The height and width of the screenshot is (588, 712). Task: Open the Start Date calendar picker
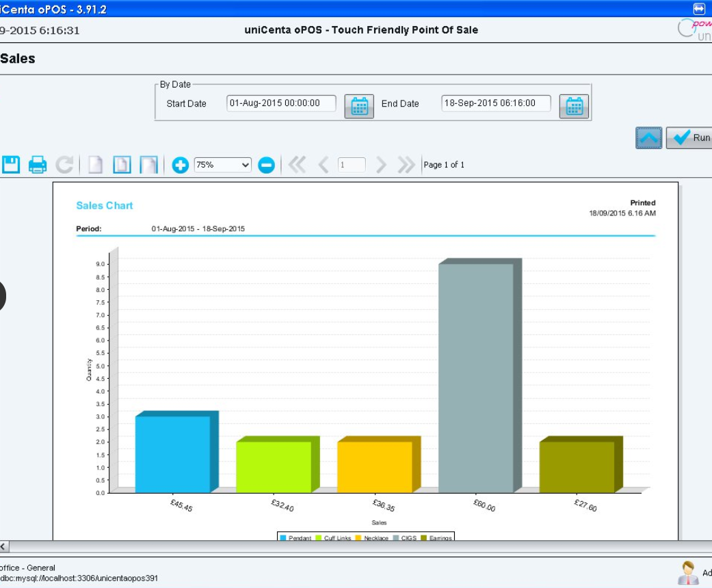tap(358, 105)
